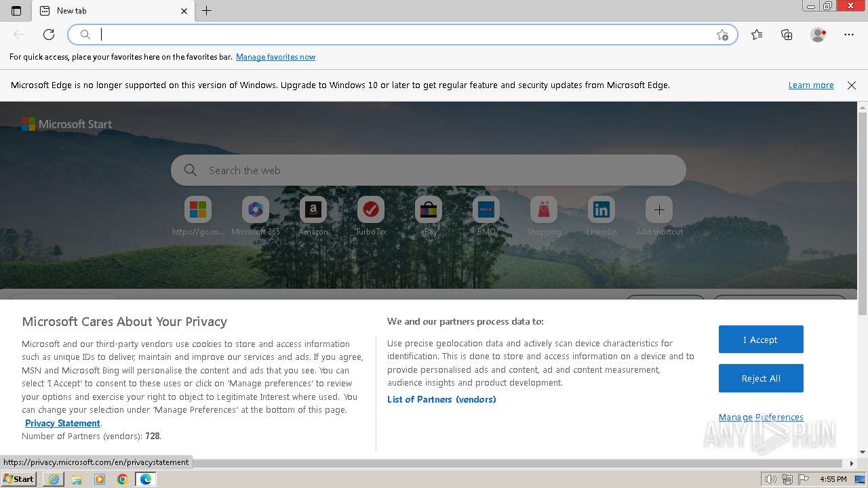Click the 4:55 PM system clock
The width and height of the screenshot is (868, 488).
pyautogui.click(x=833, y=479)
